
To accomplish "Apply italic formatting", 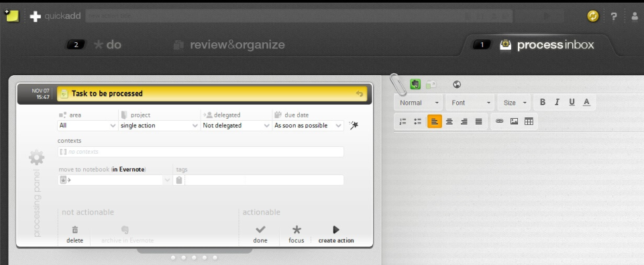I will pos(557,102).
